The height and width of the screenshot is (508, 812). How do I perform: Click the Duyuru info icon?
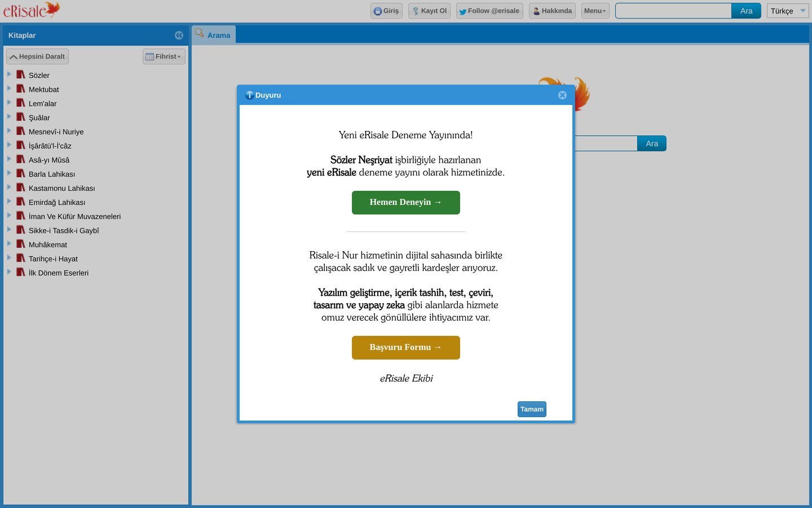point(249,95)
